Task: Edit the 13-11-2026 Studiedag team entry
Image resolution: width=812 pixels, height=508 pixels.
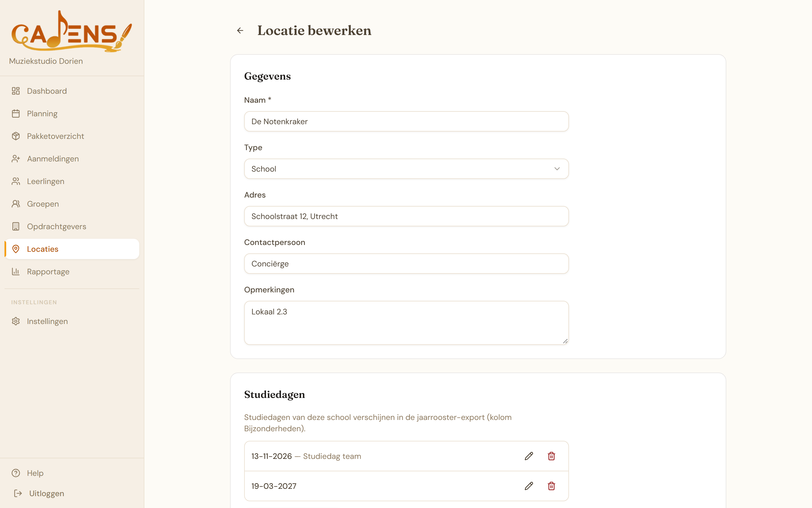Action: (x=529, y=456)
